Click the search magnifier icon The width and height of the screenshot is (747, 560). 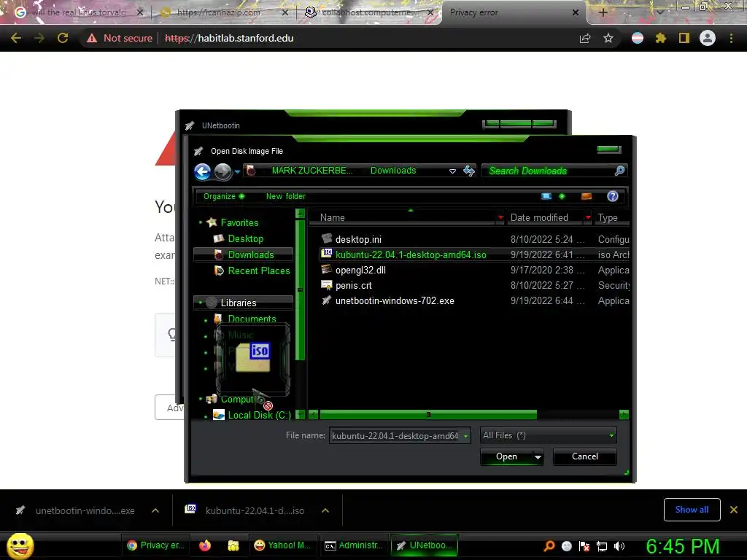tap(620, 171)
